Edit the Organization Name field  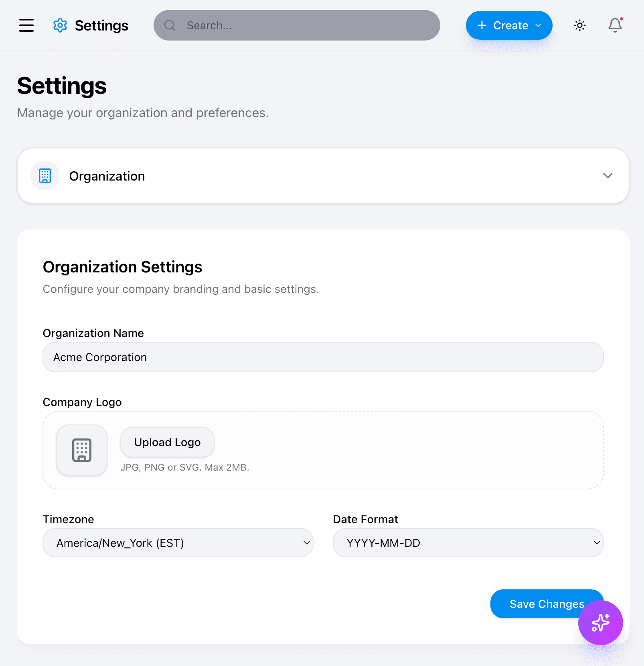click(x=323, y=357)
